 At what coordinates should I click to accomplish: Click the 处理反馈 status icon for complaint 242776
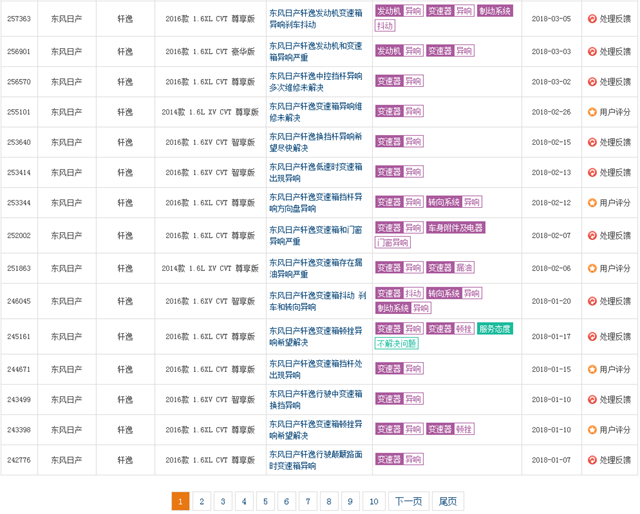click(592, 460)
